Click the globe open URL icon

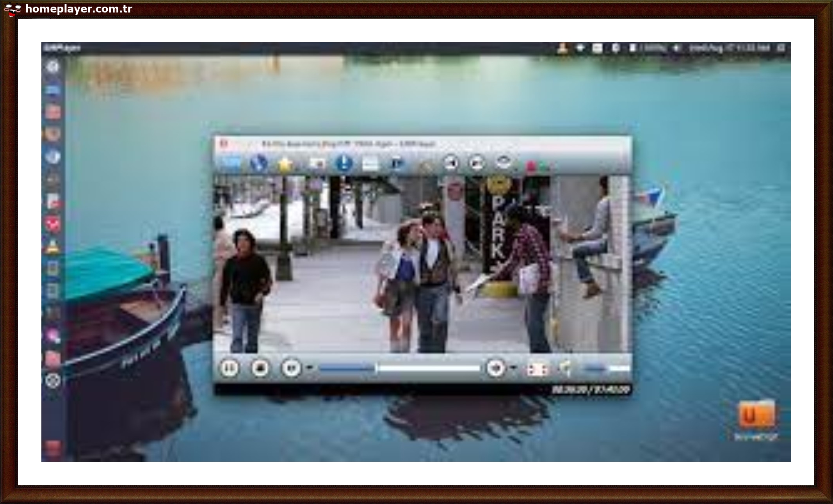[x=258, y=163]
